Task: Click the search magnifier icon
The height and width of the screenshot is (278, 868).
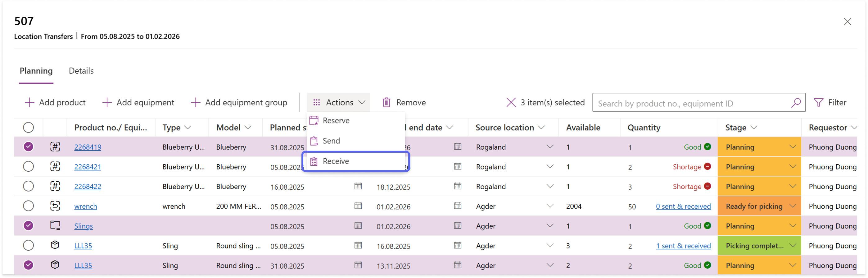Action: [x=796, y=103]
